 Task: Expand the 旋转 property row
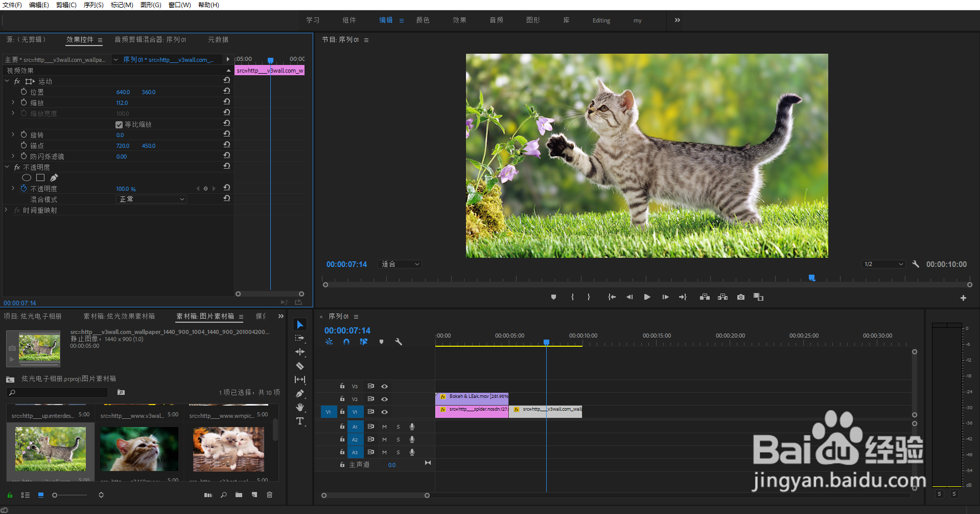13,135
